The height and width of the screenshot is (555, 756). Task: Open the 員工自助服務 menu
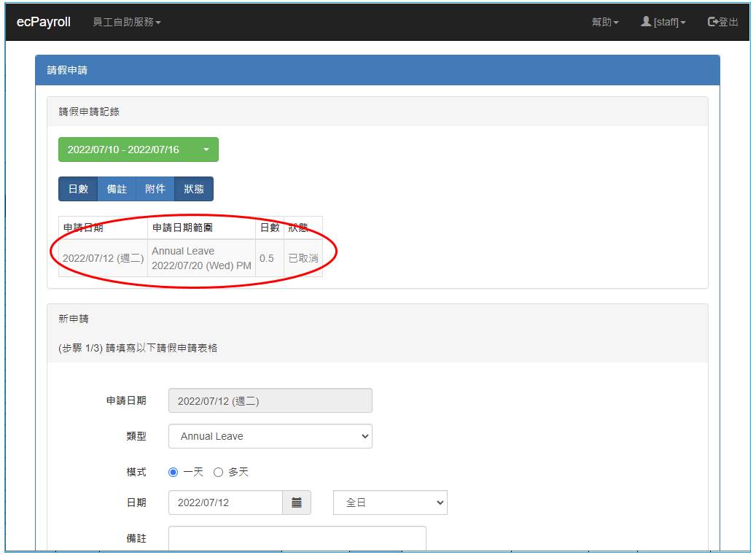(126, 22)
